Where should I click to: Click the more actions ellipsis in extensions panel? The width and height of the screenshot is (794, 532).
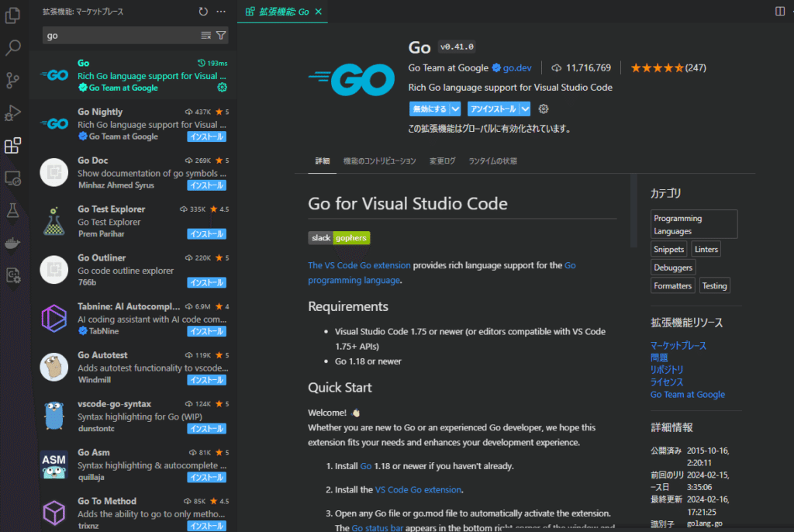[x=220, y=11]
